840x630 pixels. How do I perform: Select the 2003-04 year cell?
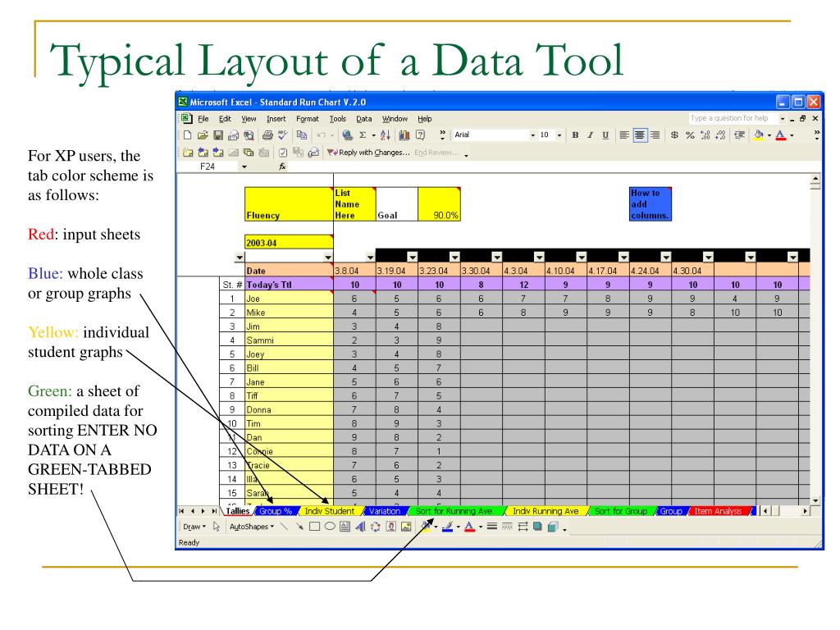tap(289, 242)
